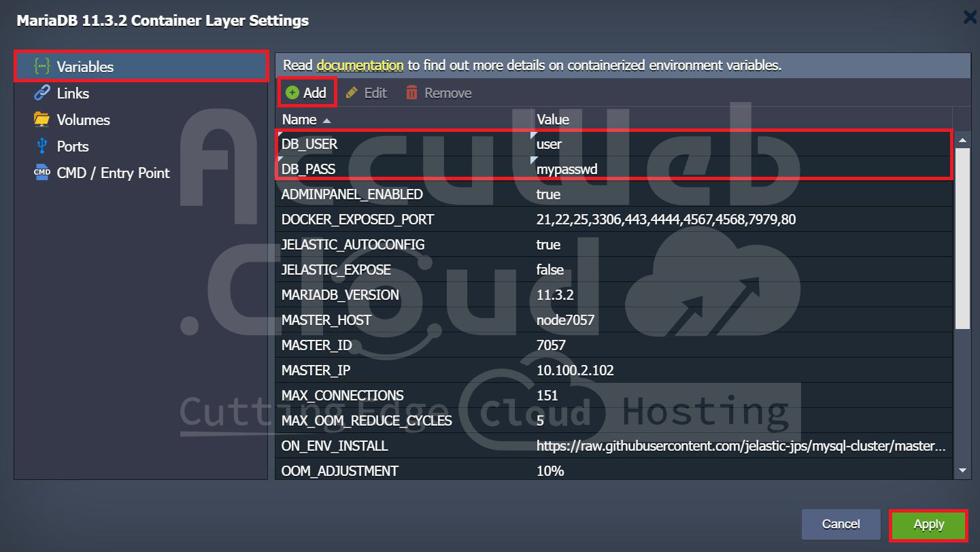The width and height of the screenshot is (980, 552).
Task: Sort by the Value column header
Action: pos(553,120)
